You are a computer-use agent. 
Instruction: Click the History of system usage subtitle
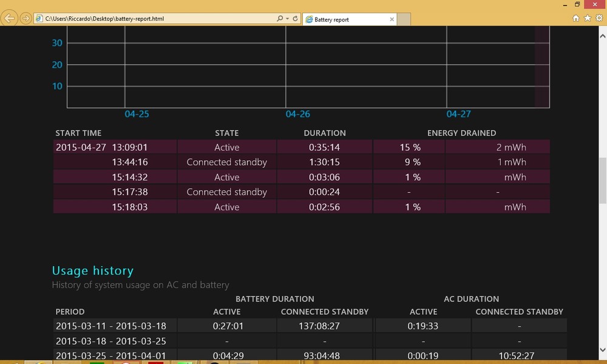coord(141,285)
